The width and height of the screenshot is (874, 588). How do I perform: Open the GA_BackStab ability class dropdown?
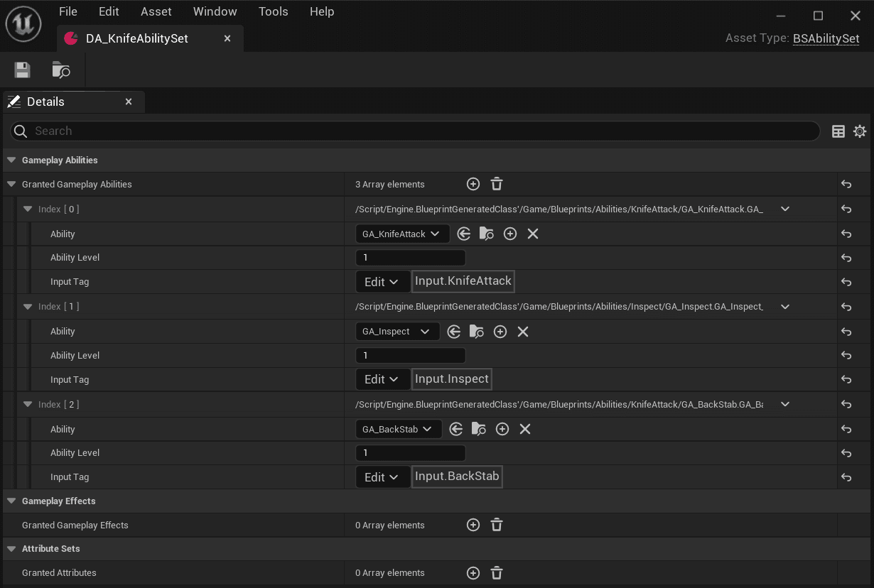[399, 429]
